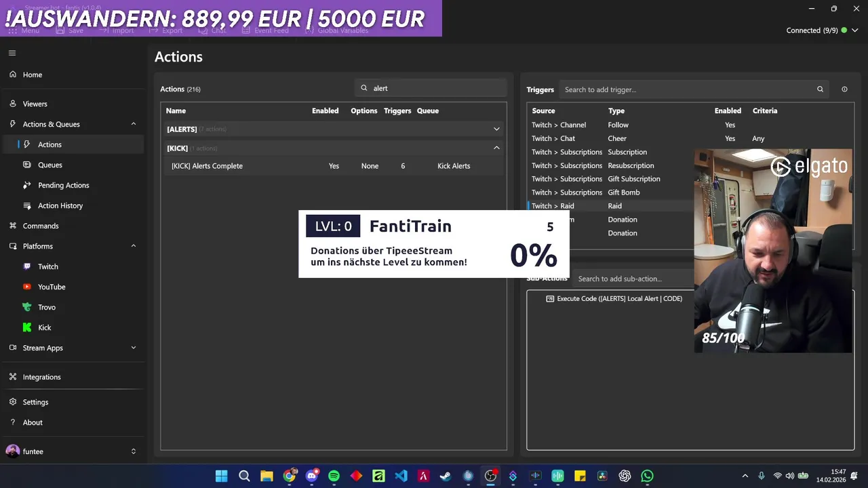Open DaVinci Resolve from taskbar
The width and height of the screenshot is (868, 488).
coord(602,476)
